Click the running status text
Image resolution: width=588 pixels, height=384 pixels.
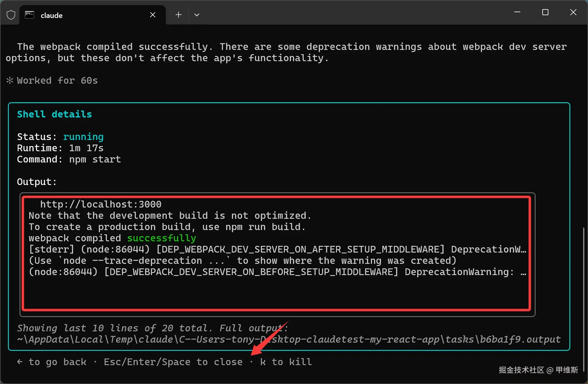[83, 137]
